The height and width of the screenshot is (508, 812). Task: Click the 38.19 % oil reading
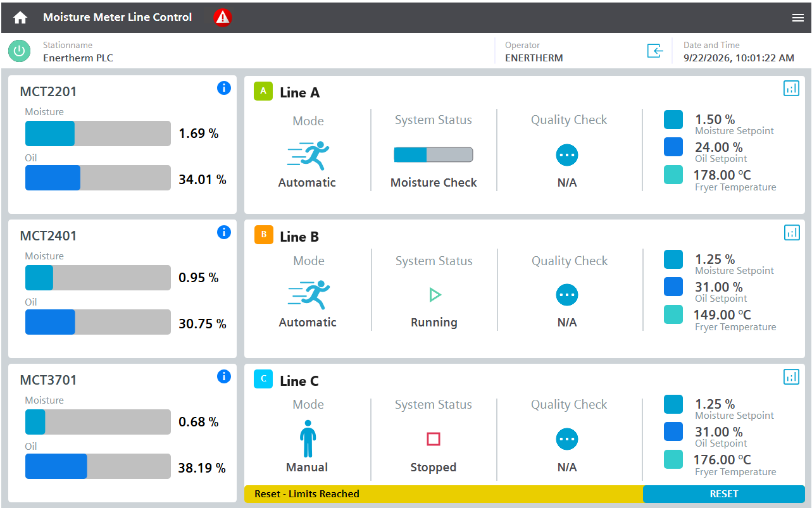[202, 468]
